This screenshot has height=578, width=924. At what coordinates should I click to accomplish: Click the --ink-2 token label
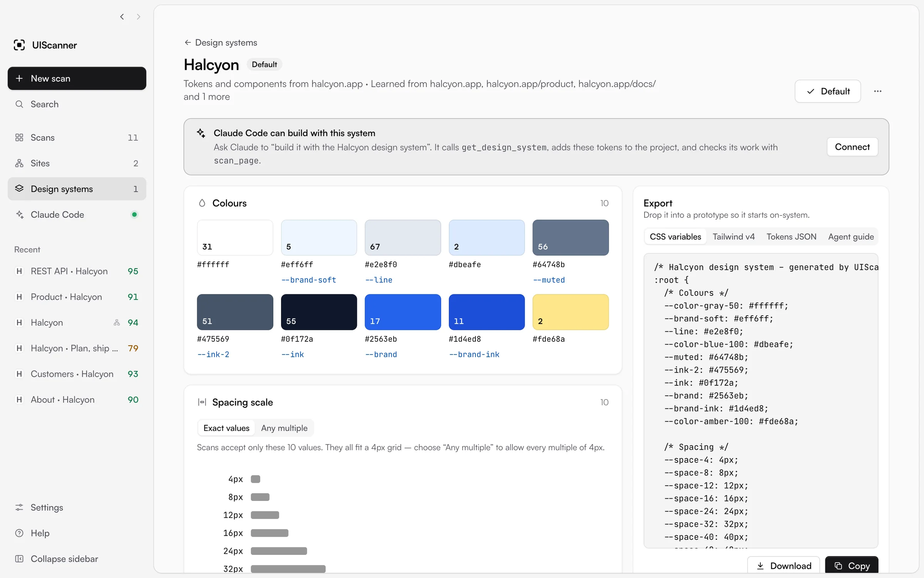[x=213, y=355]
